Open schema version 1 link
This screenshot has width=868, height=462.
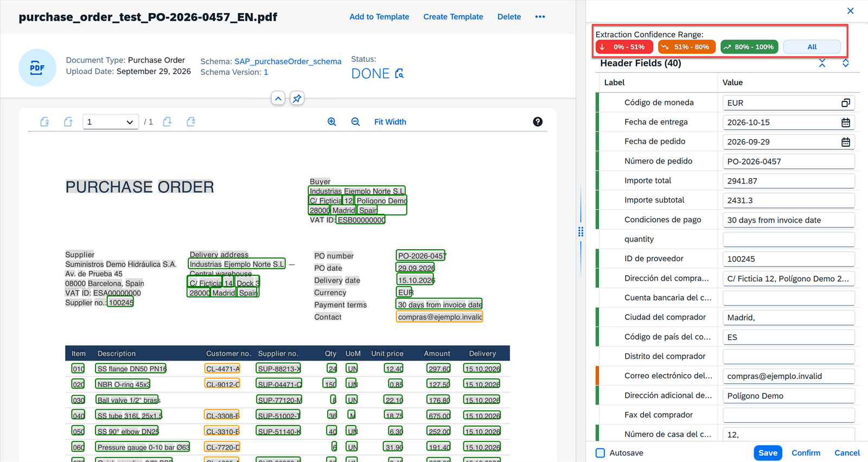click(x=266, y=72)
